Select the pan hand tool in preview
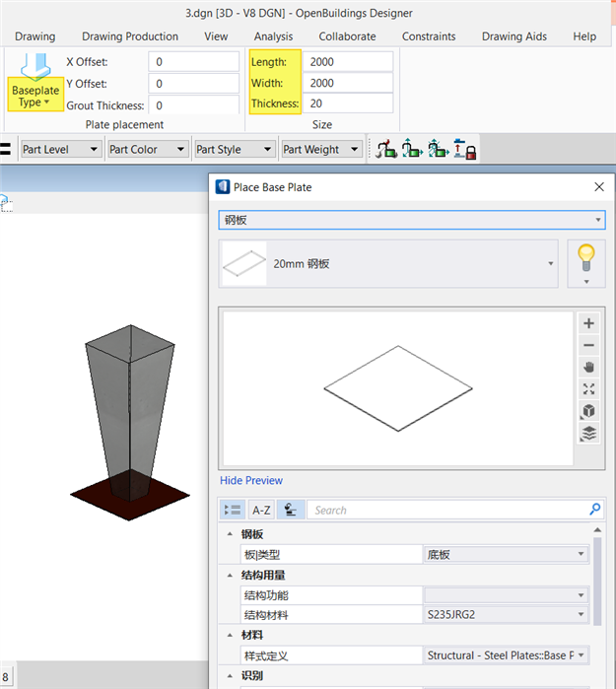Viewport: 616px width, 689px height. 588,368
